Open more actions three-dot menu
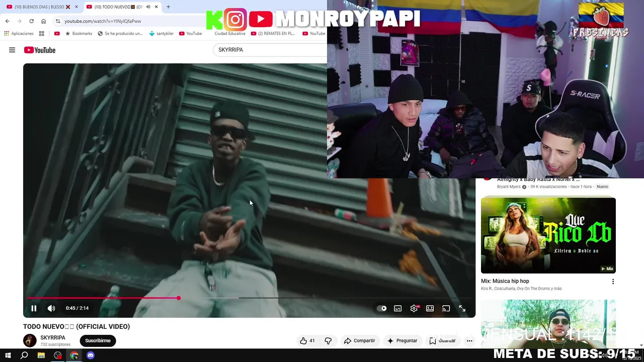This screenshot has height=362, width=644. point(469,340)
